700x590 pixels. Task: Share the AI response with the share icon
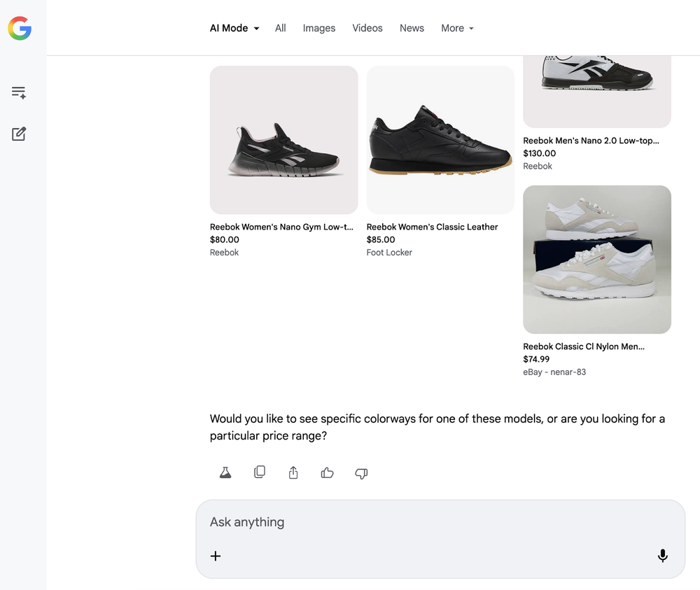click(293, 472)
